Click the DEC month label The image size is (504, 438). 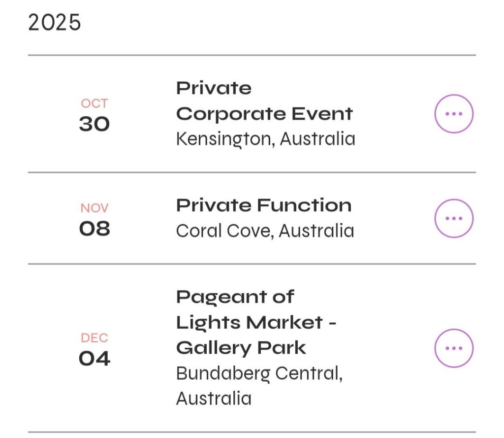click(94, 338)
